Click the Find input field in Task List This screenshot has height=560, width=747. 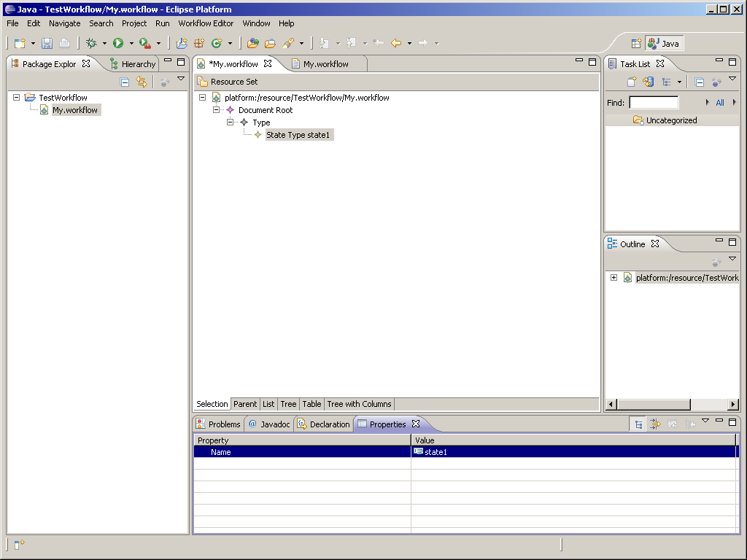[654, 103]
